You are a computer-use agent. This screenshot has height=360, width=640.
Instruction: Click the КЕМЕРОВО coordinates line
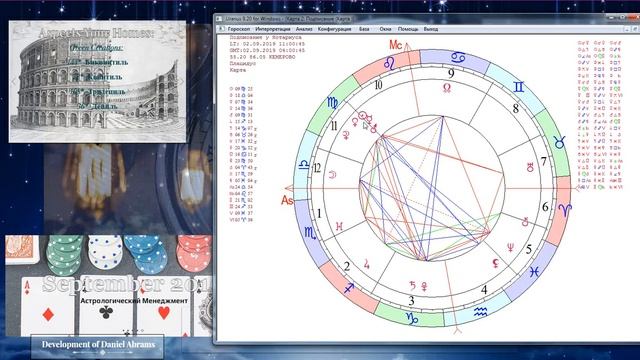click(262, 57)
